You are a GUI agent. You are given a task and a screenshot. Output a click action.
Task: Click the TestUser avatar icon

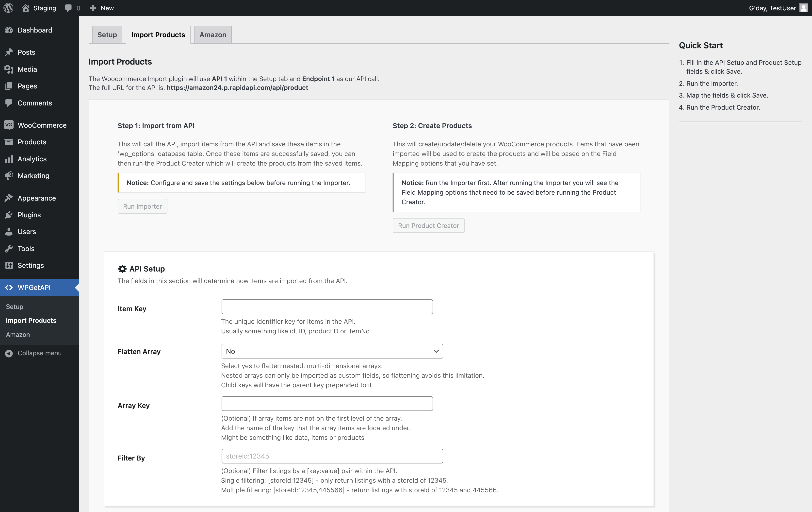point(804,8)
